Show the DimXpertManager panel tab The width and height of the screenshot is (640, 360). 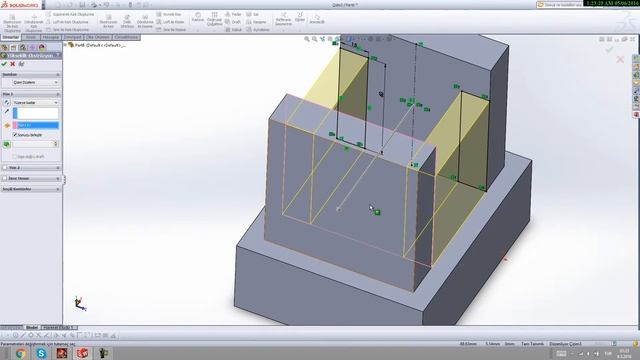click(32, 47)
